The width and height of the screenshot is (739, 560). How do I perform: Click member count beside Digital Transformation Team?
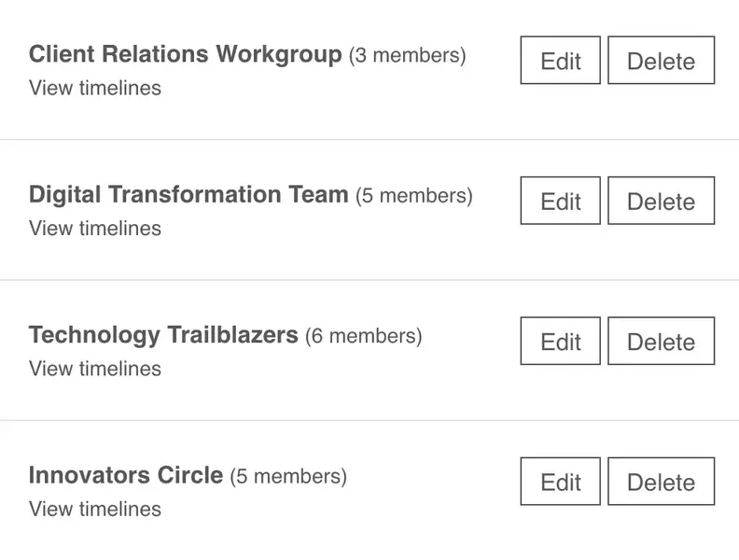tap(414, 195)
